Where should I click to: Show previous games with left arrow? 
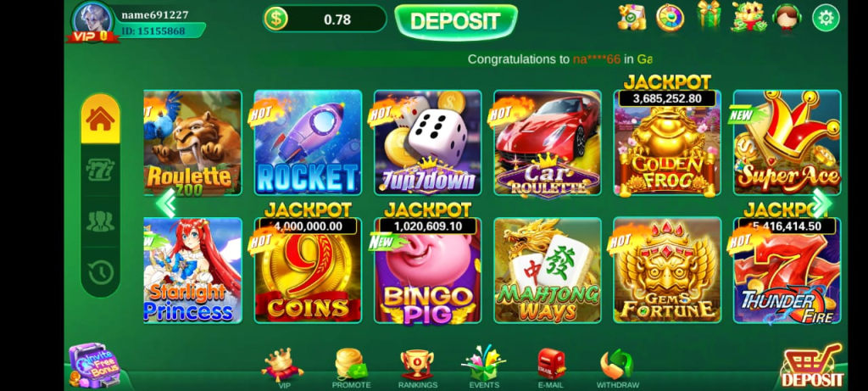click(x=166, y=204)
